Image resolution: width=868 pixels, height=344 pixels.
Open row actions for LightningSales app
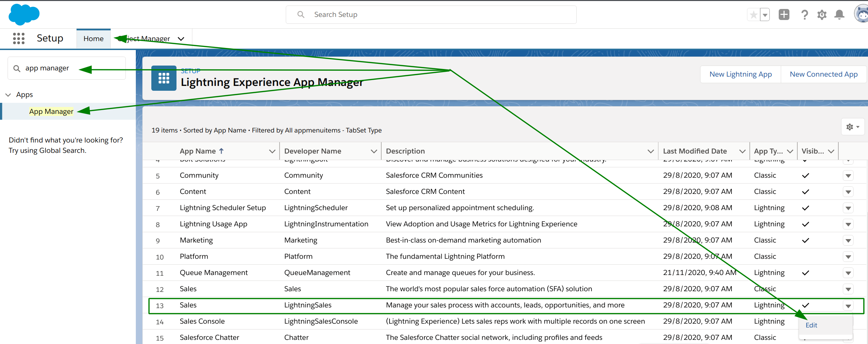coord(848,305)
